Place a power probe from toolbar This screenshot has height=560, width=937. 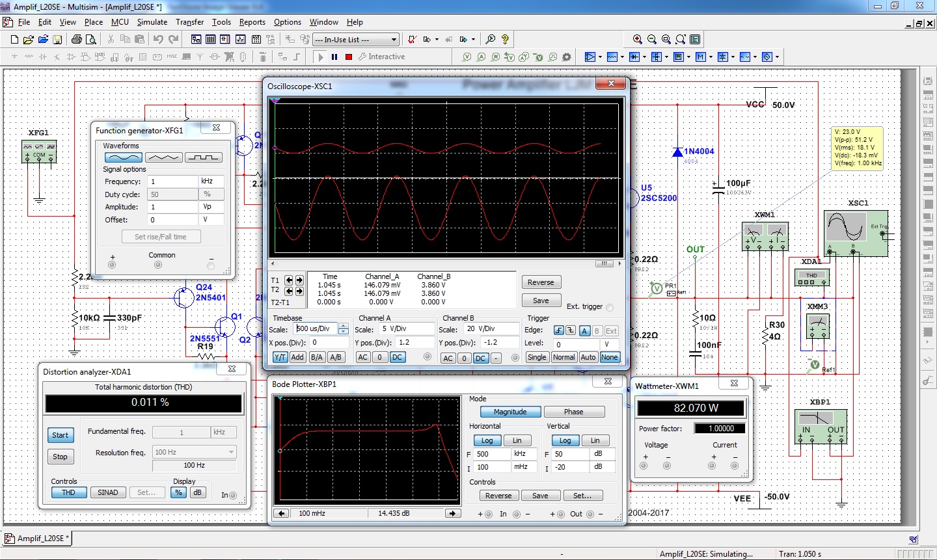click(495, 57)
